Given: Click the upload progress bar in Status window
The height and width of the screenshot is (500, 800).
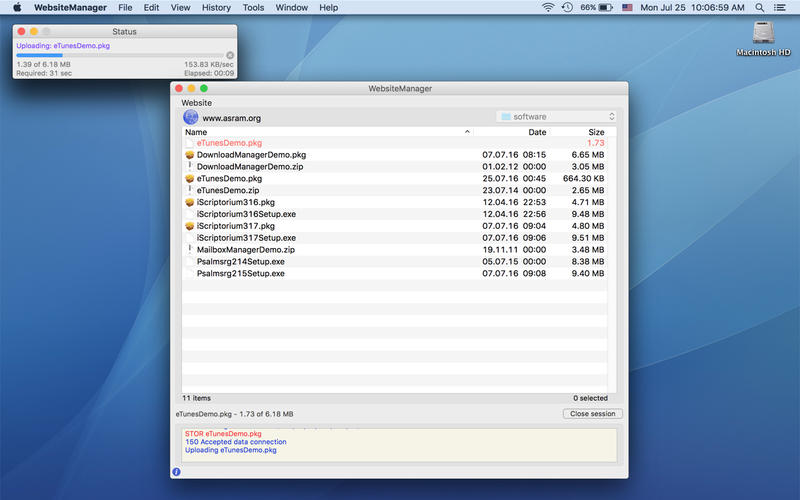Looking at the screenshot, I should click(119, 55).
